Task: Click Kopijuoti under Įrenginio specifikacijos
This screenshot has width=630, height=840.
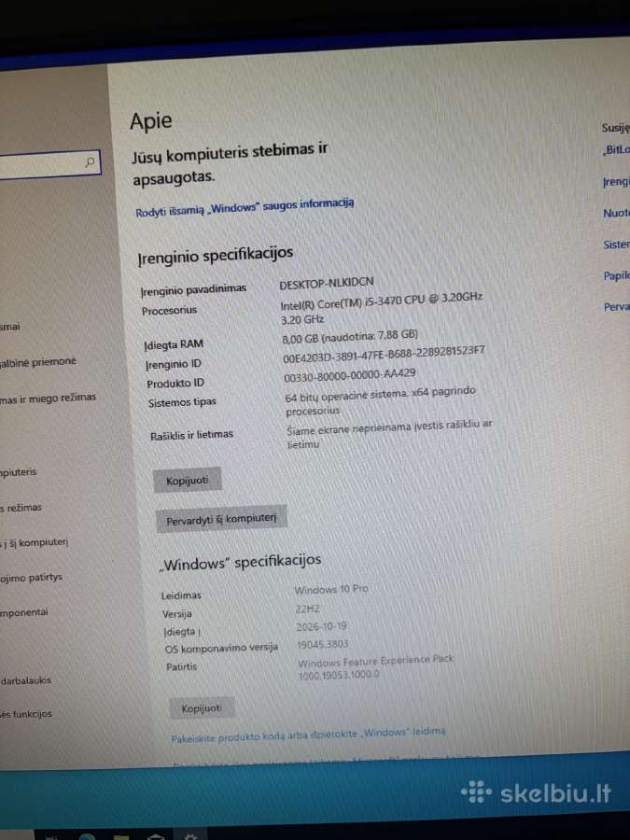Action: (x=187, y=480)
